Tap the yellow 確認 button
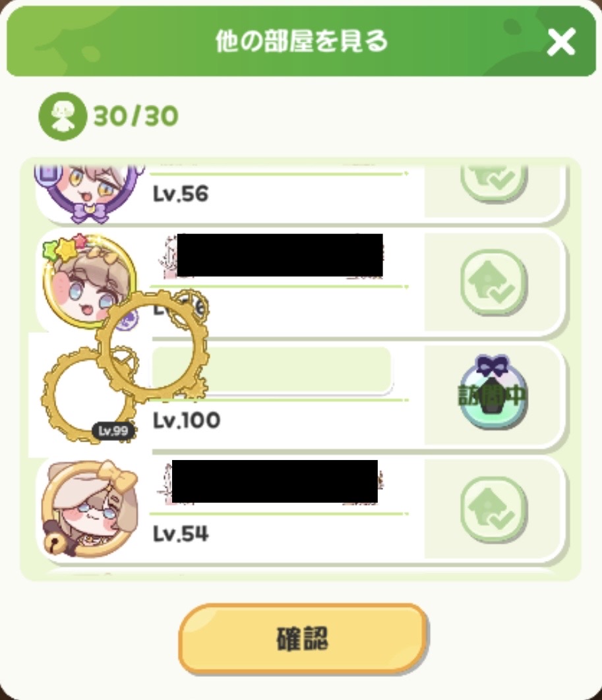 coord(303,639)
